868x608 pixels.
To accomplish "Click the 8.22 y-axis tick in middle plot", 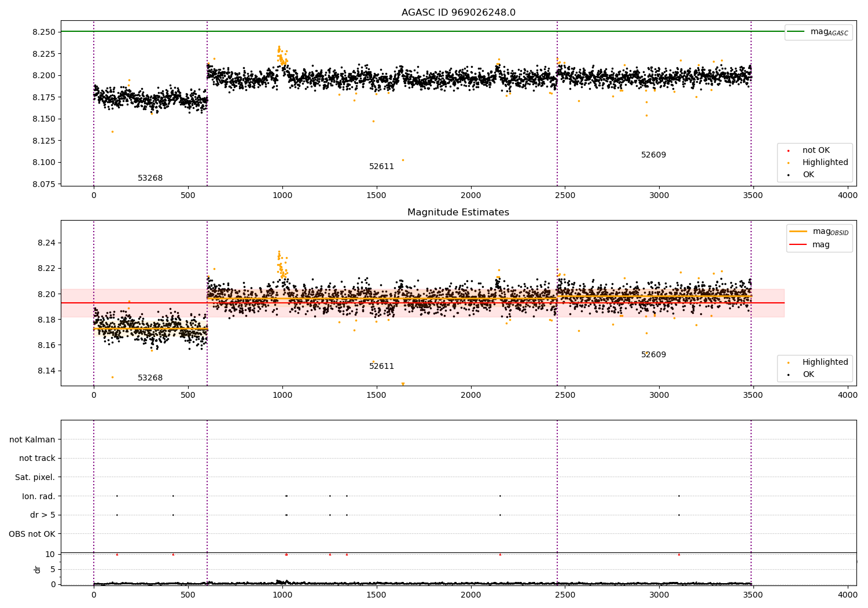I will tap(47, 268).
